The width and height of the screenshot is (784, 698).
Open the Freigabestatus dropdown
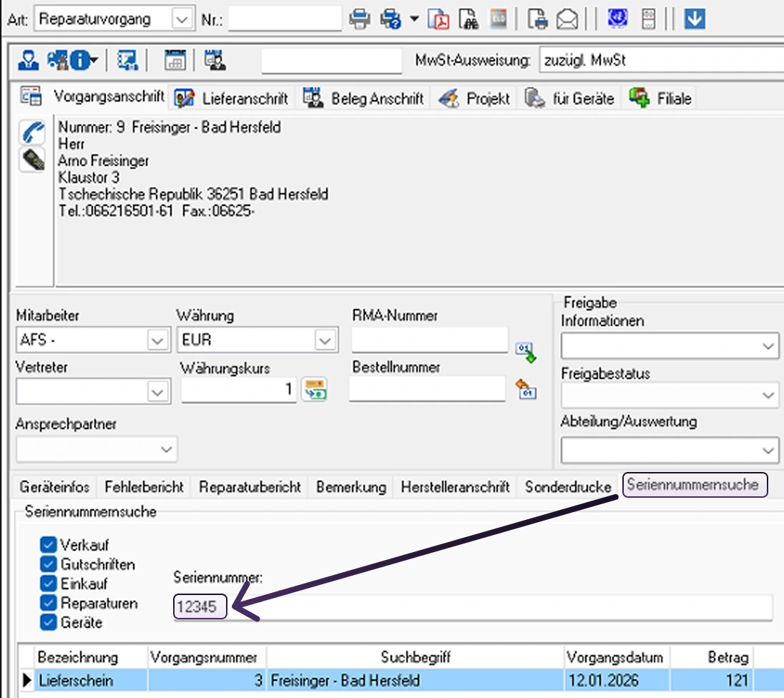pos(769,395)
